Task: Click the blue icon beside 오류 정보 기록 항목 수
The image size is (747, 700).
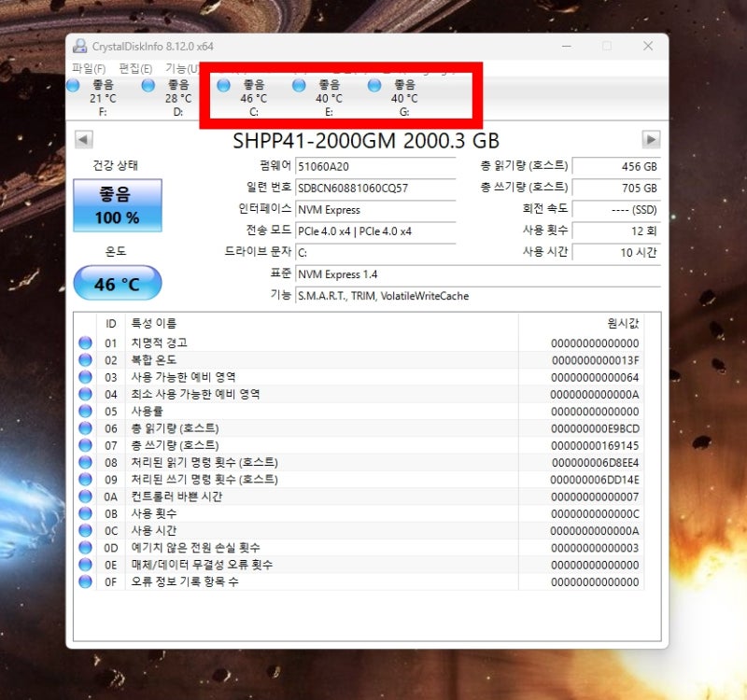Action: coord(87,581)
